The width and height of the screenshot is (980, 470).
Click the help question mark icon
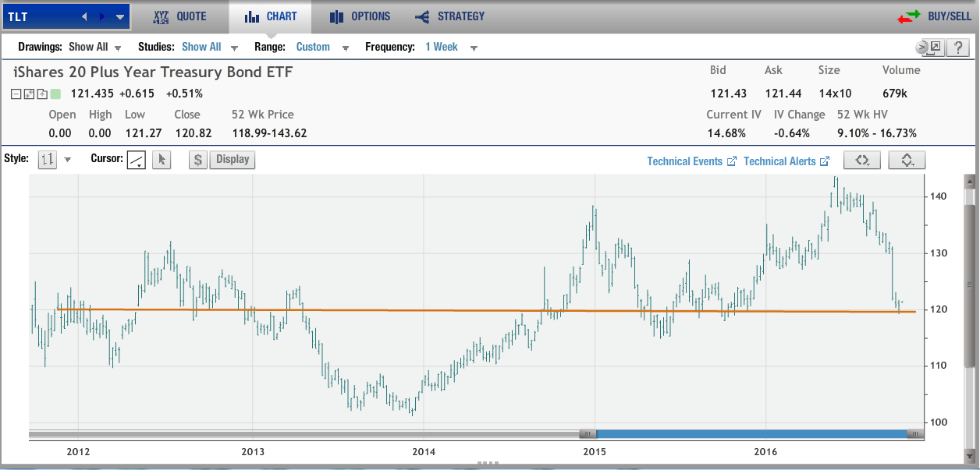point(957,48)
